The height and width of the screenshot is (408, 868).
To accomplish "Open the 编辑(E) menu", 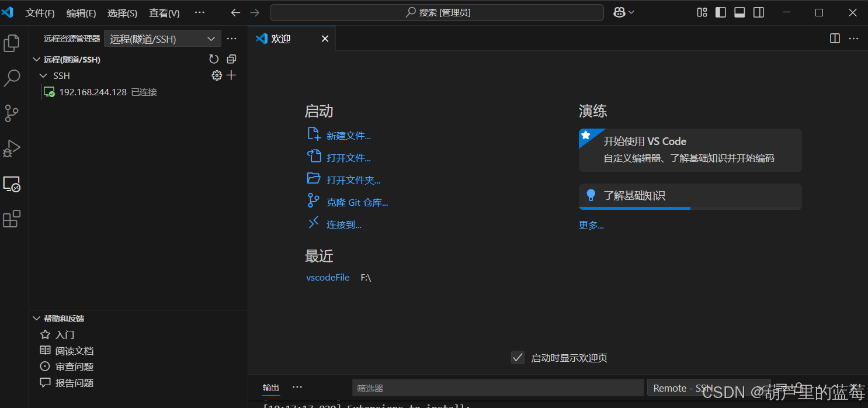I will (x=81, y=13).
